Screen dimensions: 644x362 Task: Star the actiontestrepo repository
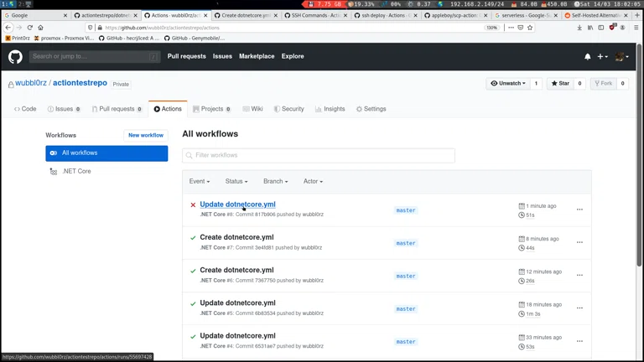560,83
